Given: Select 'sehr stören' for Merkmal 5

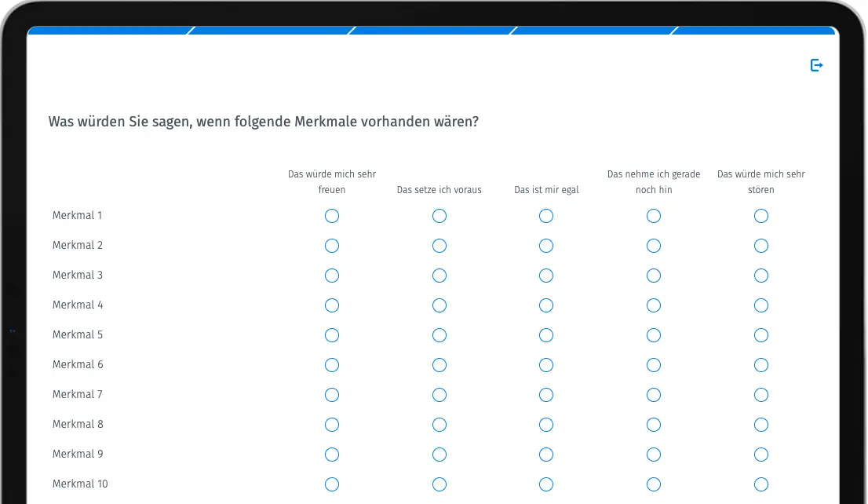Looking at the screenshot, I should click(760, 336).
